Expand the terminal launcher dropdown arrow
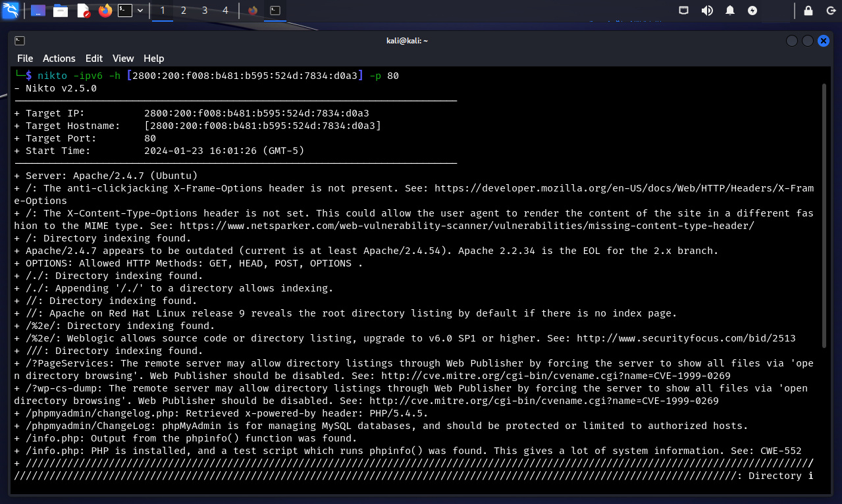This screenshot has height=504, width=842. tap(140, 11)
